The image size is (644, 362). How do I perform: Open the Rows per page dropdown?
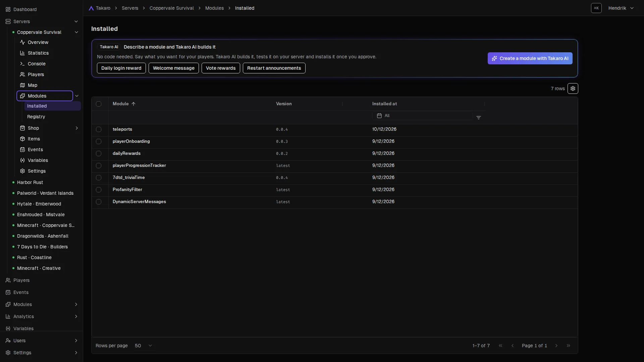144,346
